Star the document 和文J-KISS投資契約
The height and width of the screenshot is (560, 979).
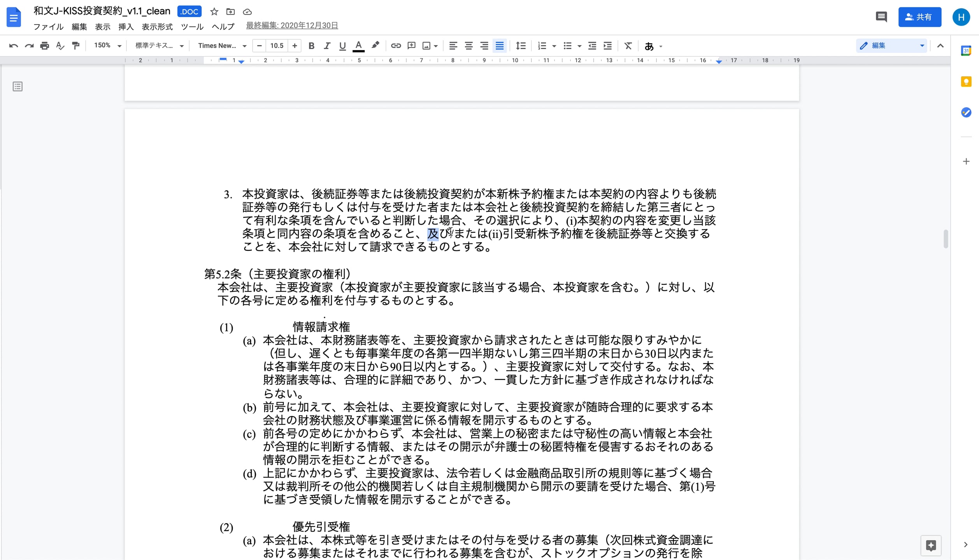(214, 12)
